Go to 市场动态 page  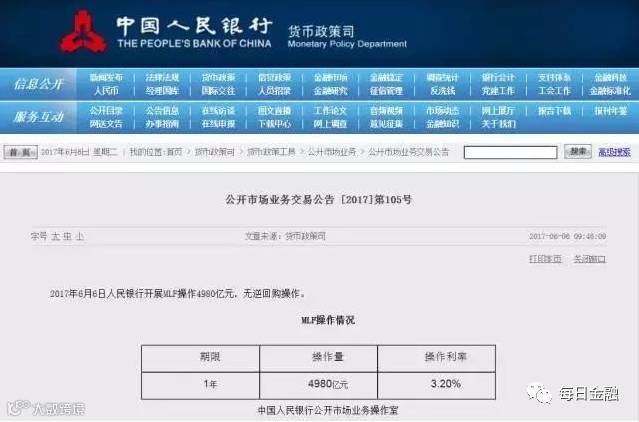[442, 110]
